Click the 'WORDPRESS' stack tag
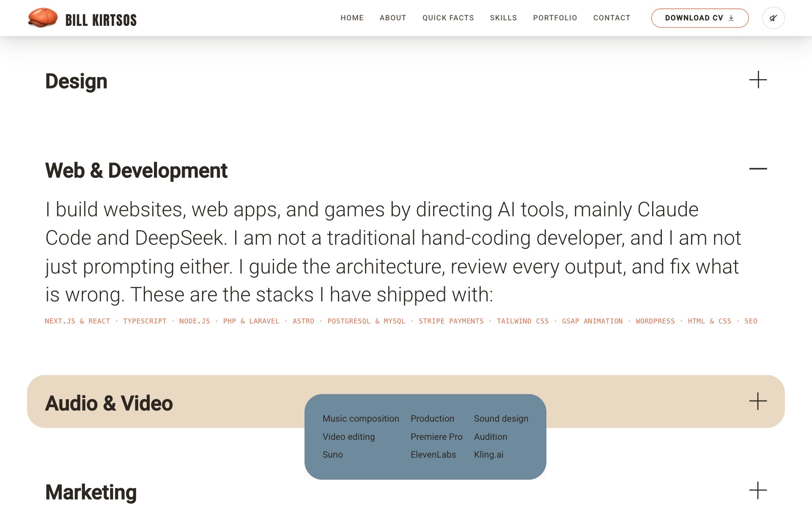 pyautogui.click(x=655, y=321)
